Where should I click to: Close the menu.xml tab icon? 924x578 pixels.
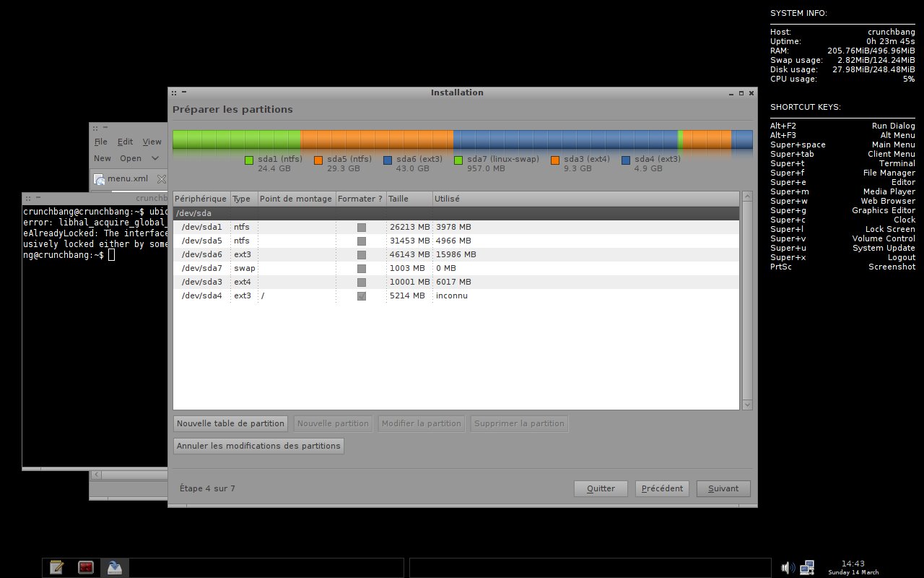coord(162,179)
